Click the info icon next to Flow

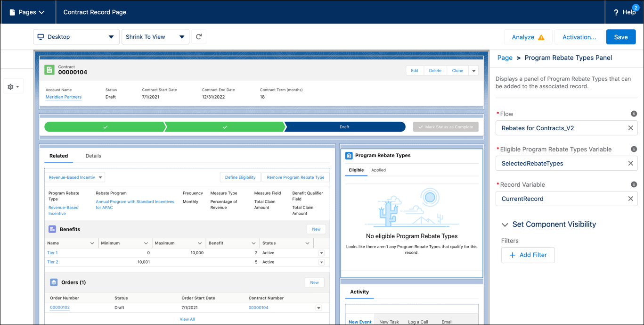634,113
